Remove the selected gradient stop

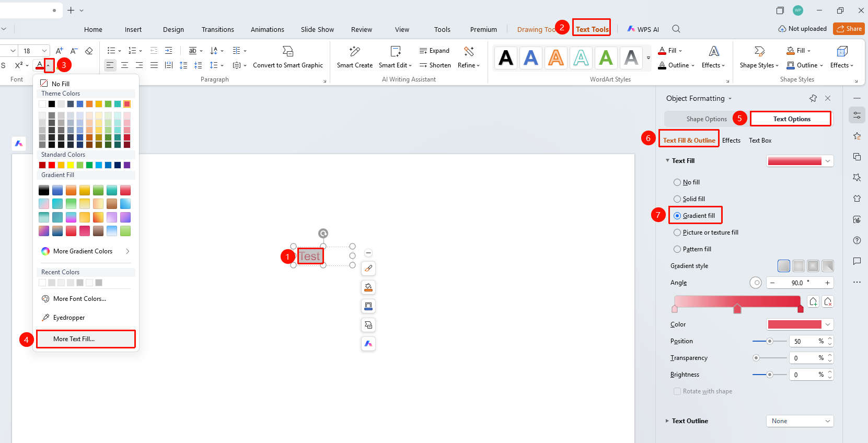[828, 301]
